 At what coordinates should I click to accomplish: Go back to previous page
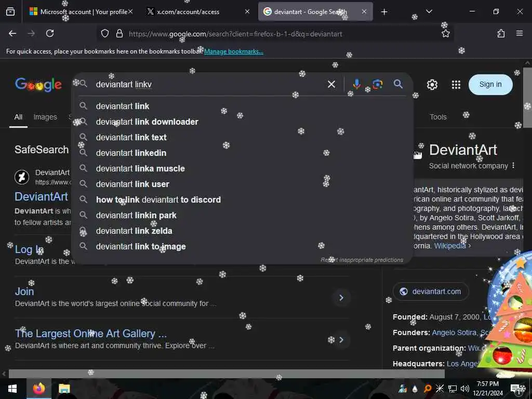tap(12, 33)
